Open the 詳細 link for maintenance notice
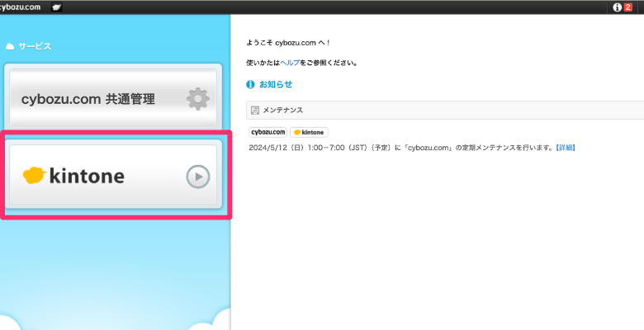Screen dimensions: 644x330 pyautogui.click(x=565, y=148)
